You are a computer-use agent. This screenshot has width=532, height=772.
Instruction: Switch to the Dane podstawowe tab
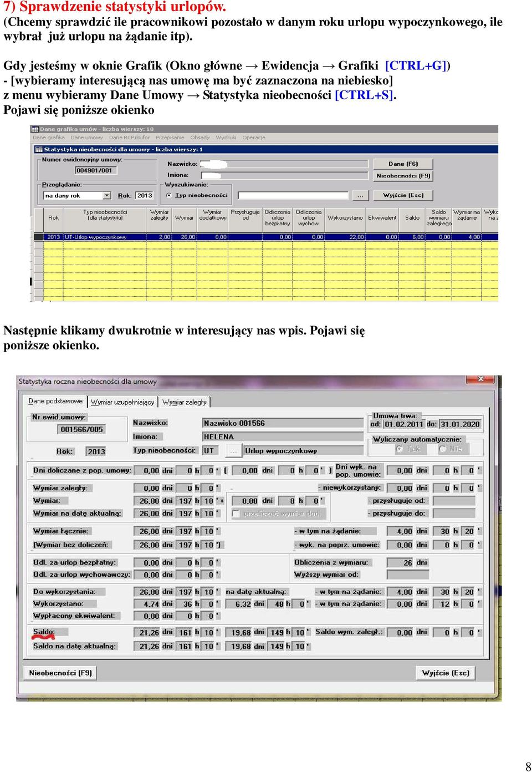click(55, 401)
